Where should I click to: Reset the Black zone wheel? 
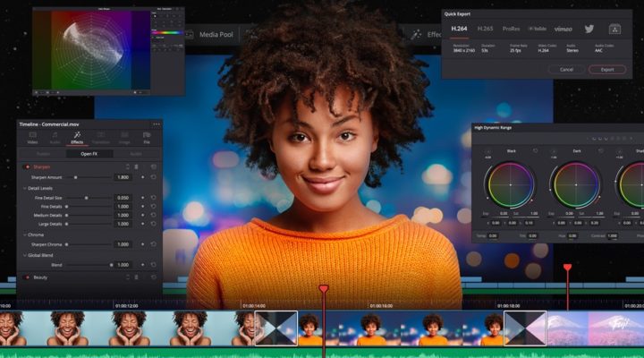536,151
